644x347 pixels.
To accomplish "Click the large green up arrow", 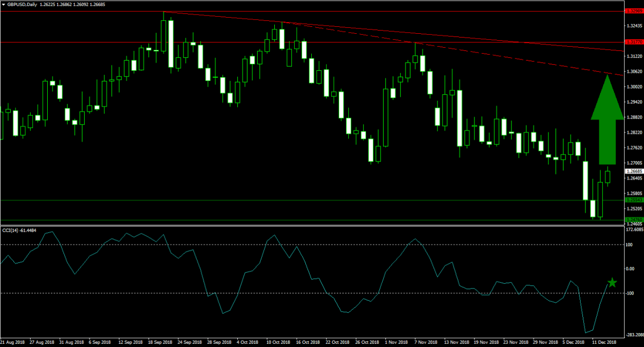I will tap(607, 123).
